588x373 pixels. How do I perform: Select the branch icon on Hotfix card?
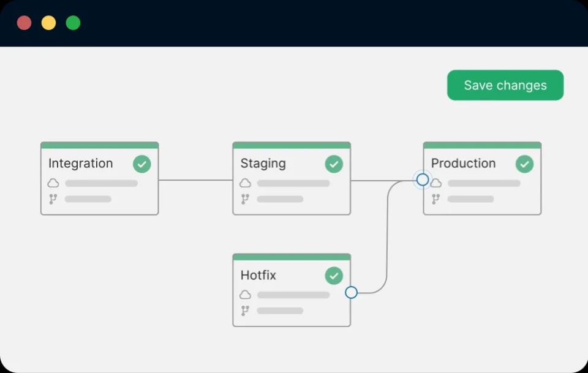tap(245, 311)
